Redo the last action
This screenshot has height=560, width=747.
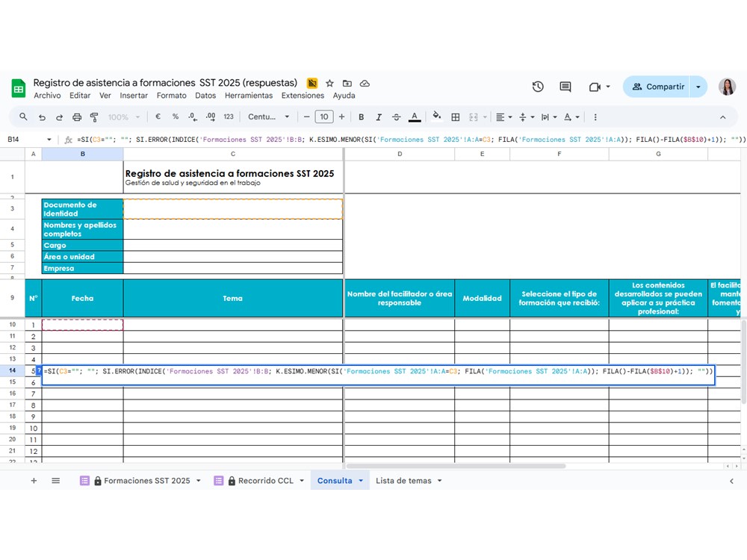pyautogui.click(x=59, y=117)
